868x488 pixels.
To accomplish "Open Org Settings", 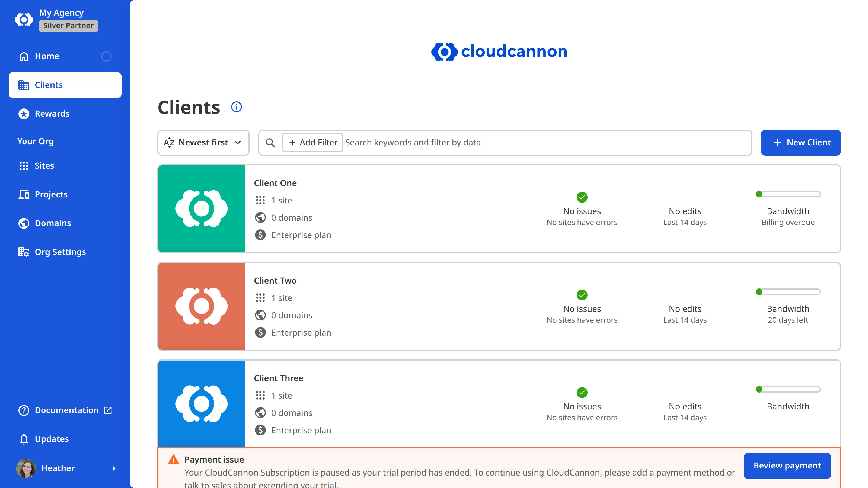I will [x=65, y=252].
